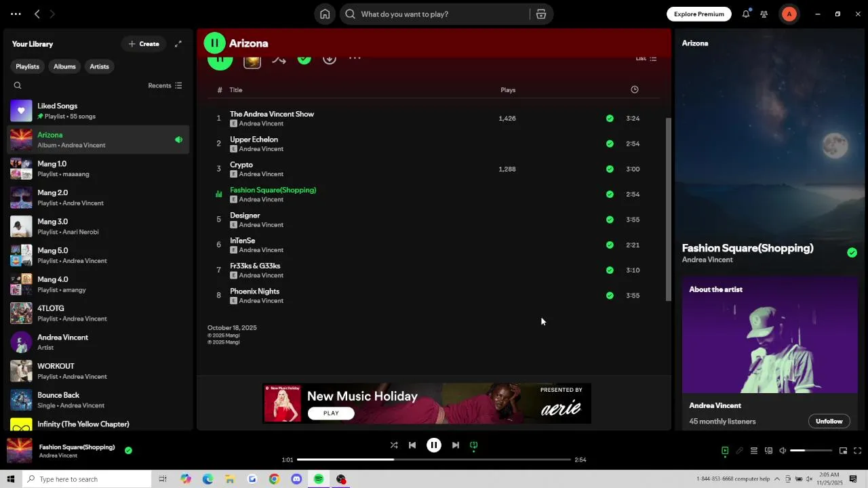Toggle saved checkmark in player bar
868x488 pixels.
click(x=128, y=450)
